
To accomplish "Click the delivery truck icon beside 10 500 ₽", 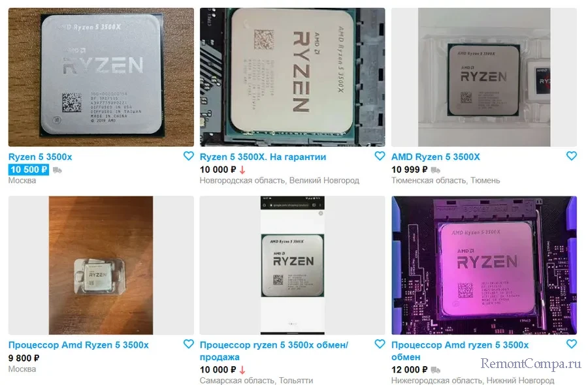I will coord(57,170).
